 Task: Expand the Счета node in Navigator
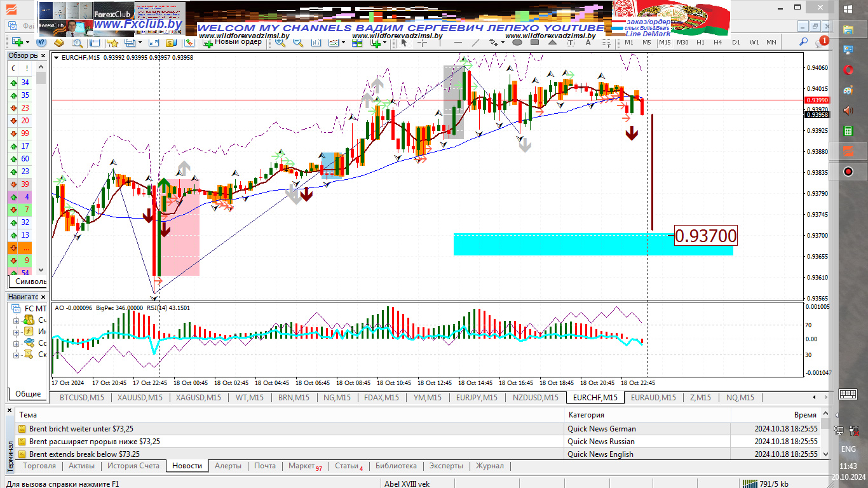point(16,320)
